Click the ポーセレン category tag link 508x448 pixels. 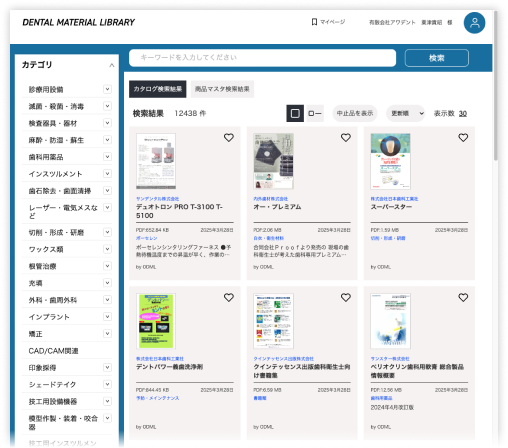click(146, 238)
